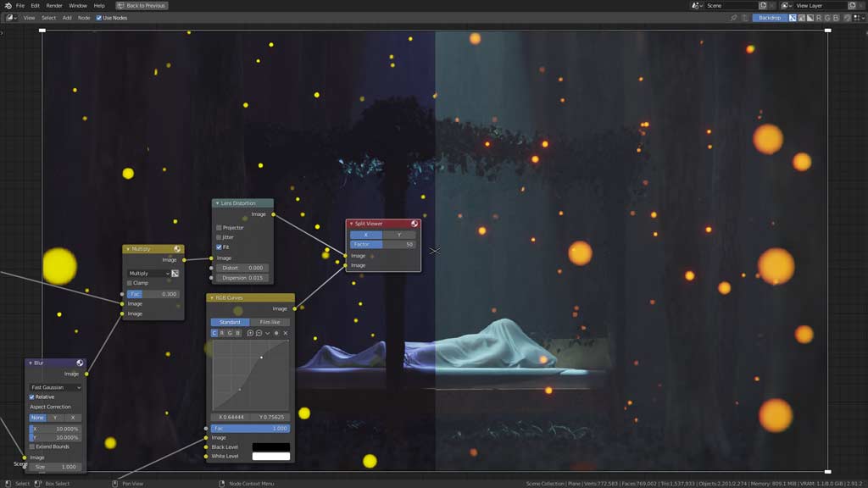Open the View Layer browse icon
Screen dimensions: 868x488
click(x=786, y=6)
